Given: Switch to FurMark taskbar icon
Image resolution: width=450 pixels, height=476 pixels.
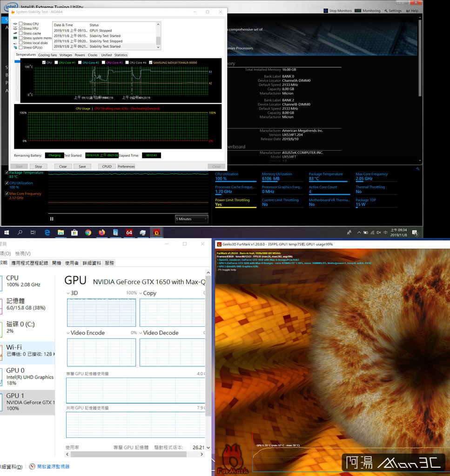Looking at the screenshot, I should tap(156, 232).
